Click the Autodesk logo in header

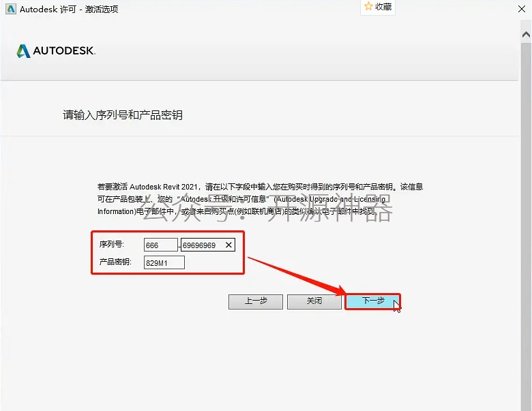pos(56,51)
